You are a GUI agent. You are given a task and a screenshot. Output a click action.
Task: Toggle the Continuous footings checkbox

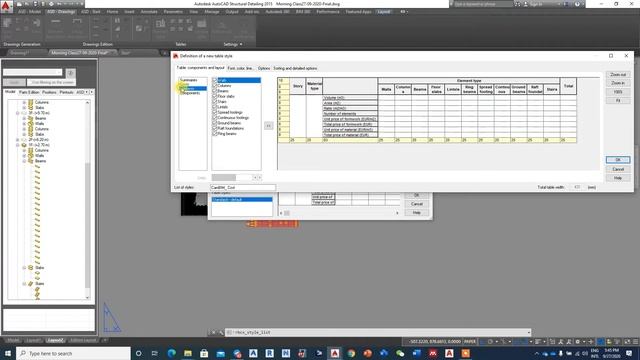[x=215, y=118]
